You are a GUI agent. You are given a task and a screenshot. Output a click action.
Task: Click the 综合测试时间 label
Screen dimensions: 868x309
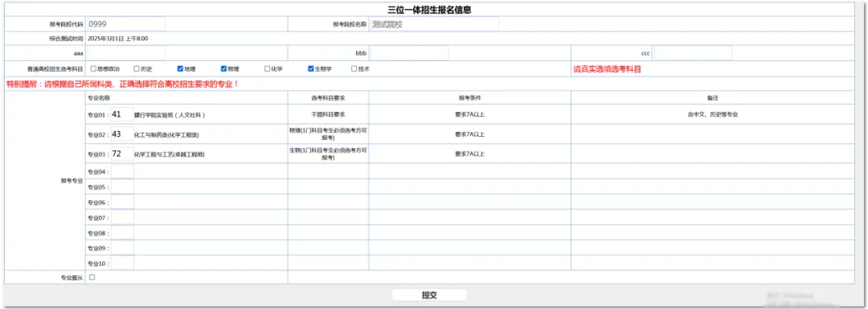66,39
